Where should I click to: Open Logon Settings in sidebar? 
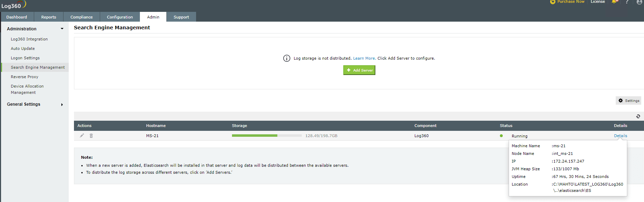pyautogui.click(x=25, y=58)
